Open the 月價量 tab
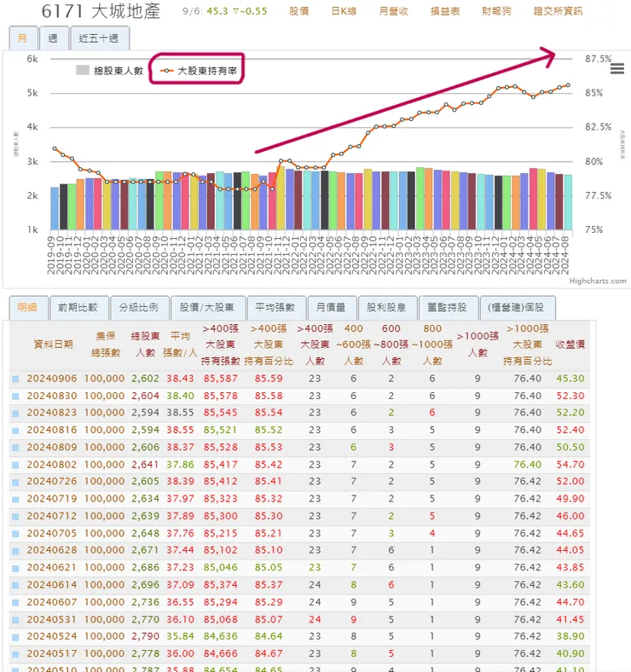Screen dimensions: 631x672 (331, 307)
